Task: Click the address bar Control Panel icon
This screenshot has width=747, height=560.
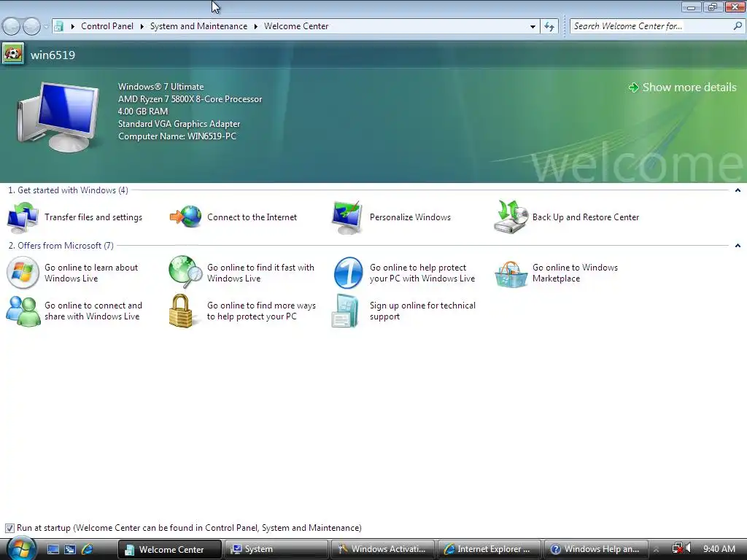Action: tap(58, 26)
